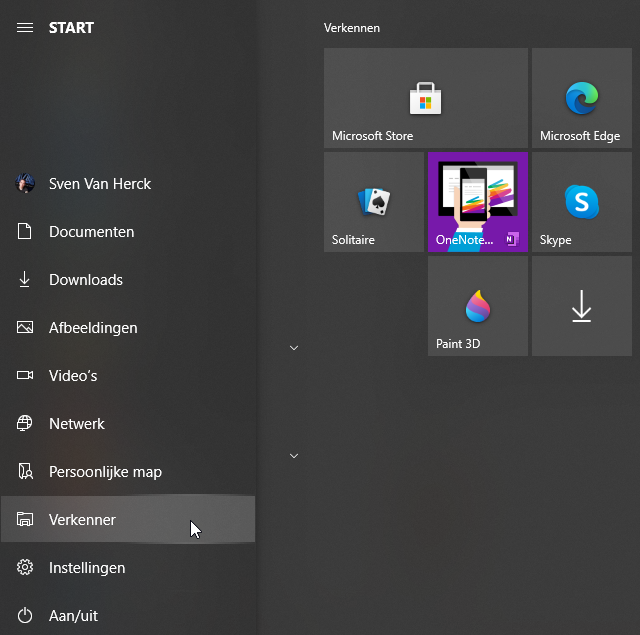Open Documenten label in sidebar
Viewport: 640px width, 635px height.
click(x=91, y=232)
